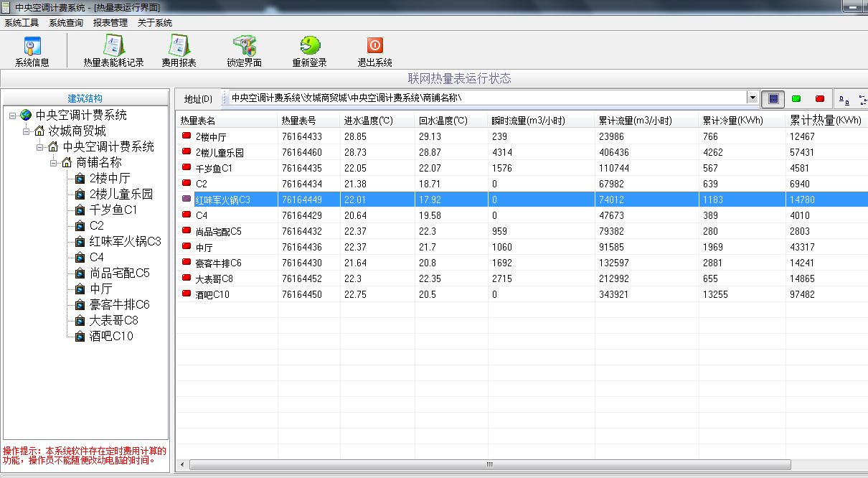Open the 系统工具 menu
Image resolution: width=868 pixels, height=478 pixels.
[x=21, y=22]
